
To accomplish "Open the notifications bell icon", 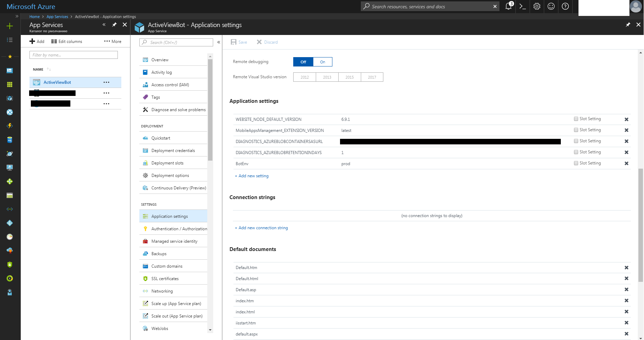I will tap(508, 6).
